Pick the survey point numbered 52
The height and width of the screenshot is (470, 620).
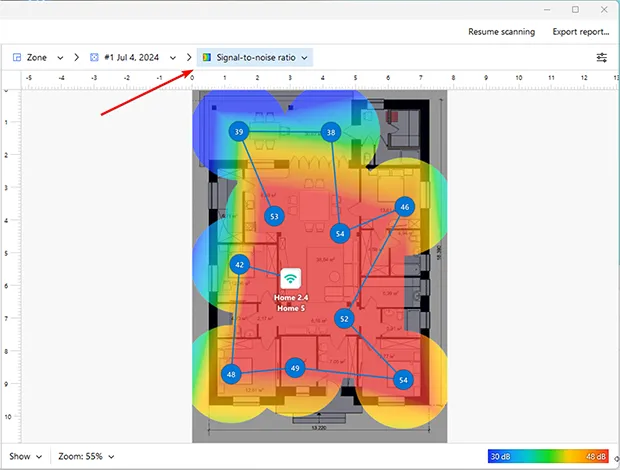coord(344,319)
